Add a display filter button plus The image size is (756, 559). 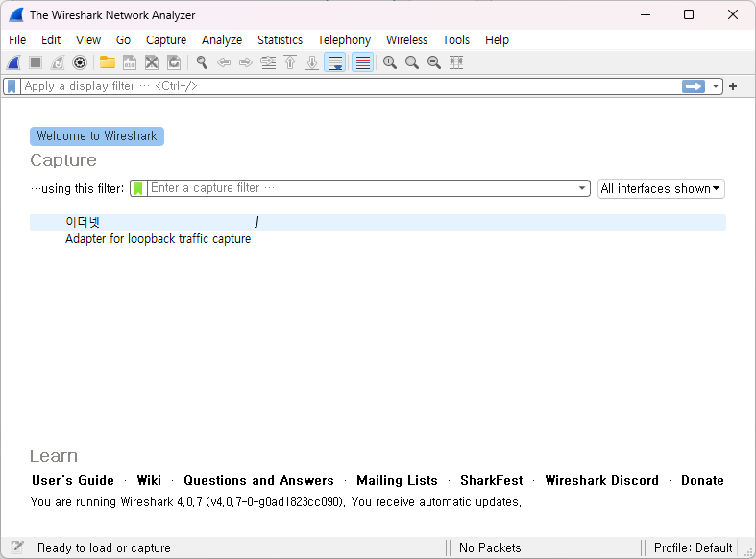733,86
